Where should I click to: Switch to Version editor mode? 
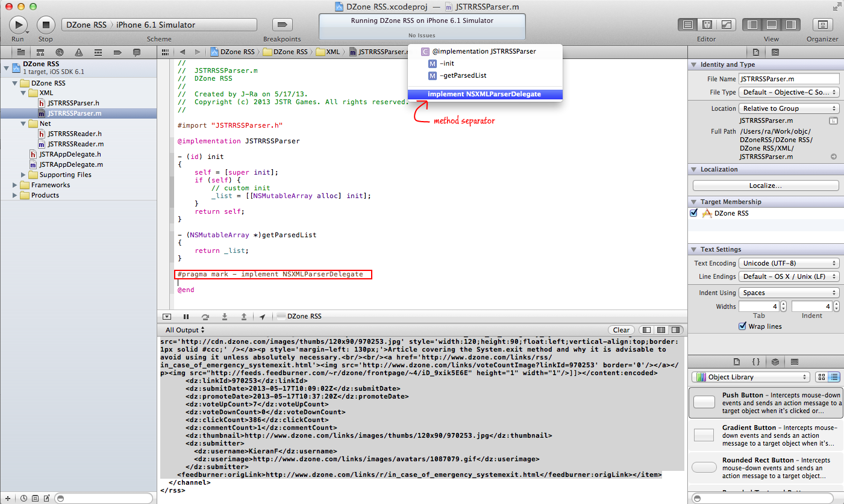[x=727, y=25]
